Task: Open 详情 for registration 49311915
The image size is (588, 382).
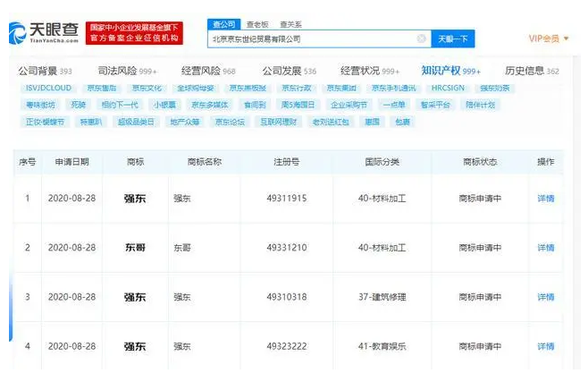Action: 546,199
